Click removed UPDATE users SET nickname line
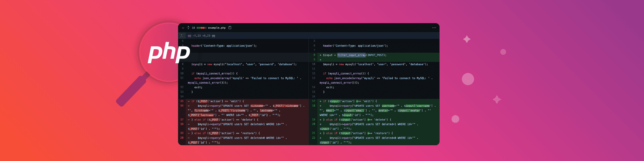This screenshot has width=644, height=161. coord(247,110)
